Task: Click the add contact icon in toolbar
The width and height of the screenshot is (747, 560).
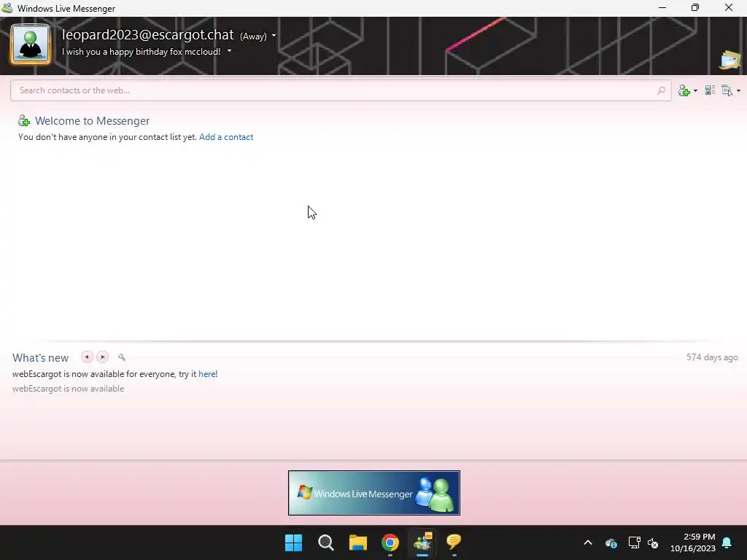Action: (x=684, y=90)
